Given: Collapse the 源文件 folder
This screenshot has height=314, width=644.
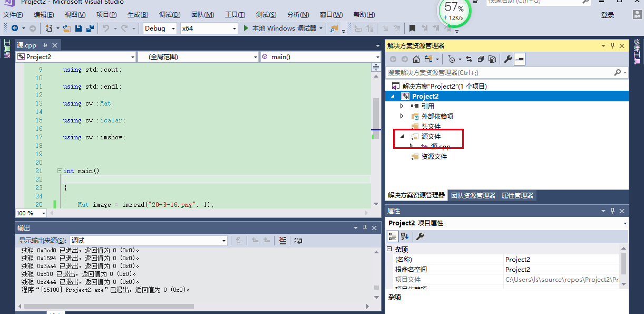Looking at the screenshot, I should point(402,136).
